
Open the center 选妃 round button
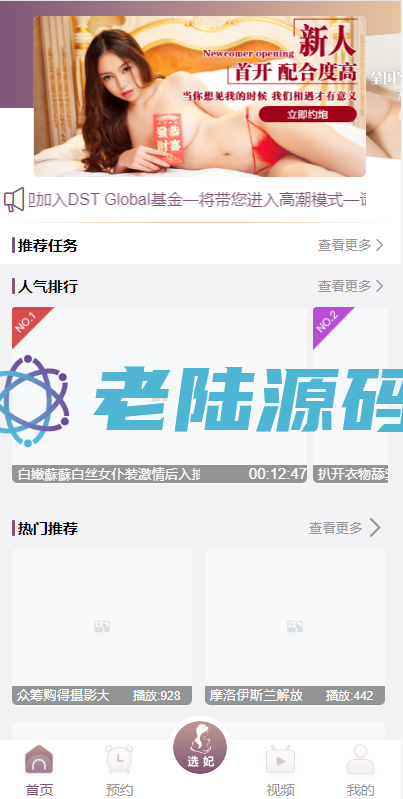[200, 747]
